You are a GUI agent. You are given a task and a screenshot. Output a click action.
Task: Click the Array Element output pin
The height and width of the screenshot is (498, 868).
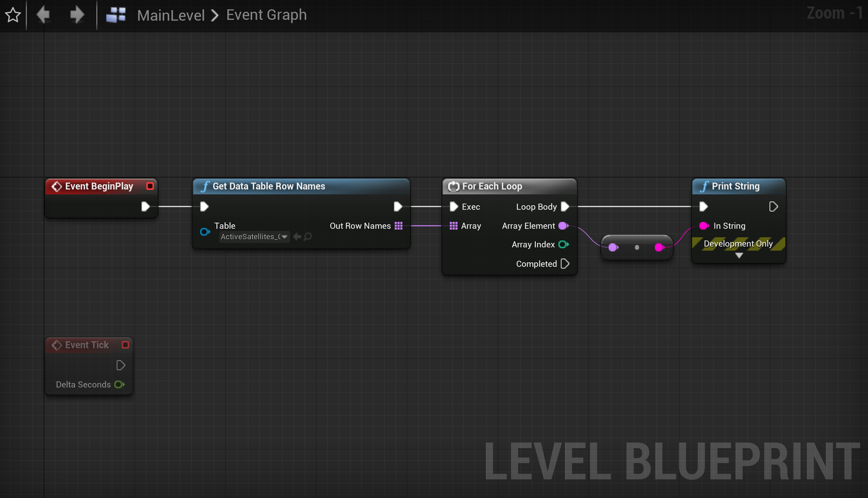(563, 226)
